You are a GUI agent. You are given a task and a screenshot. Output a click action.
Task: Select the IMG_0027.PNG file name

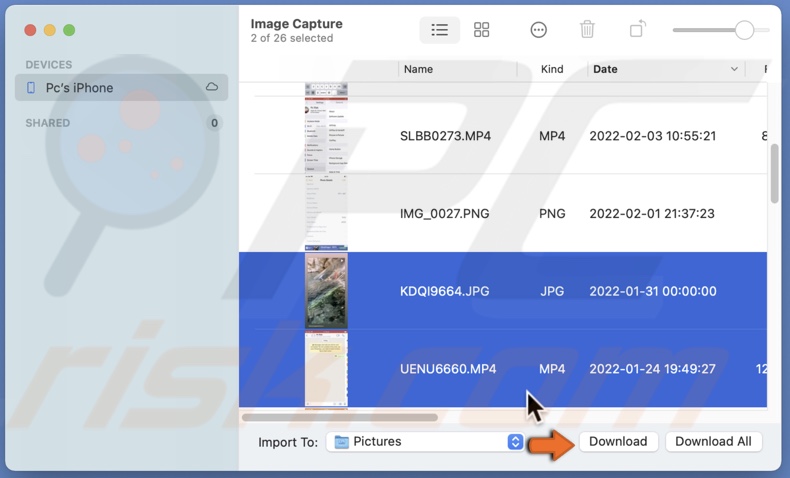click(444, 214)
